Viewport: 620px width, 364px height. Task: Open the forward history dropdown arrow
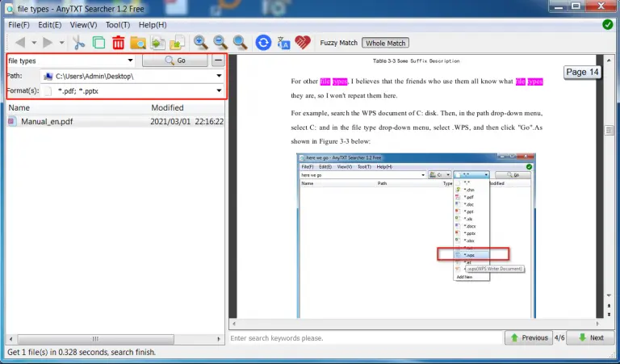coord(61,42)
